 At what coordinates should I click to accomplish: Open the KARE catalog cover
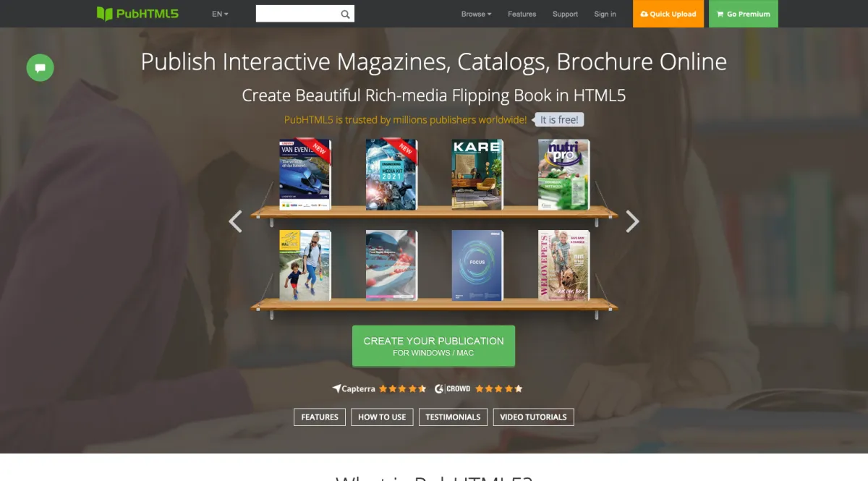point(477,174)
